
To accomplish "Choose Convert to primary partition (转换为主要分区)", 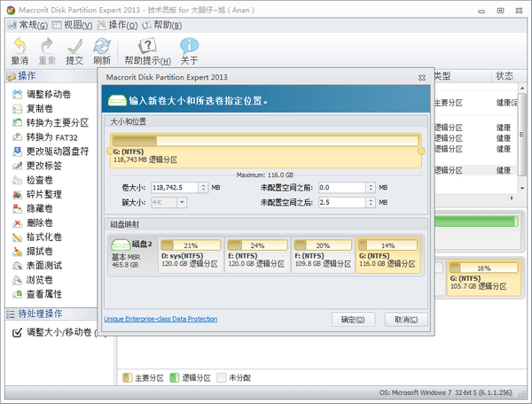I will pyautogui.click(x=51, y=122).
